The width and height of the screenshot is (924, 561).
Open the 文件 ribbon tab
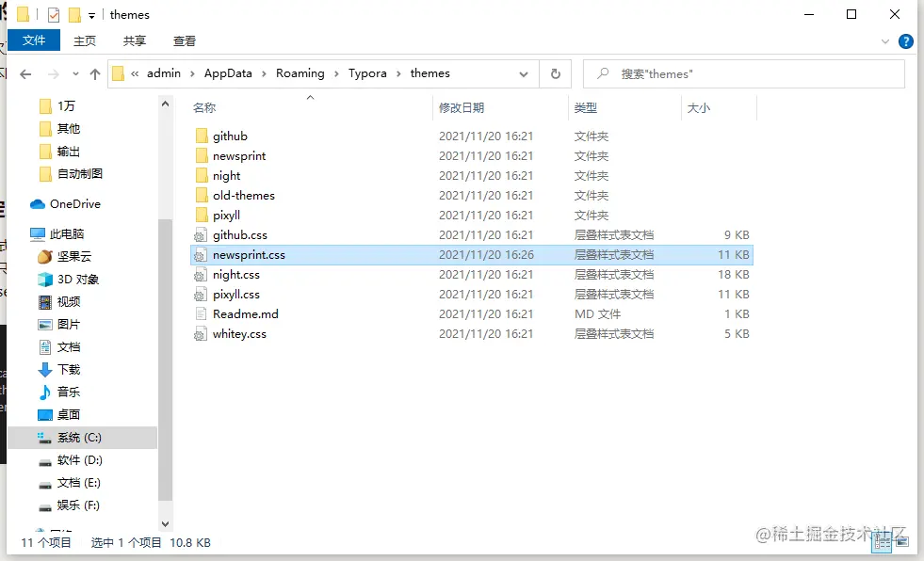pos(34,40)
